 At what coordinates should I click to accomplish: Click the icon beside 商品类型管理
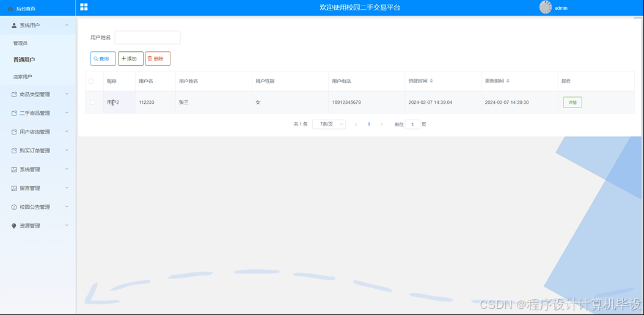15,95
